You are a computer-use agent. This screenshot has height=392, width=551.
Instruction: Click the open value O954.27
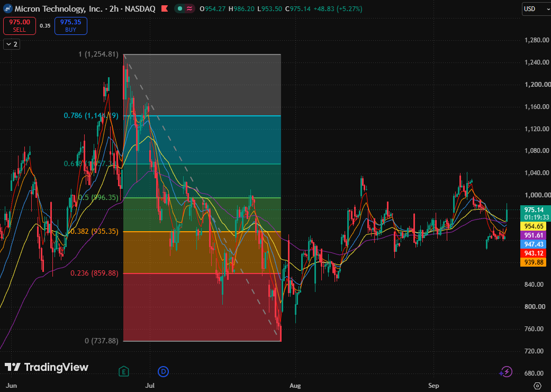[213, 9]
